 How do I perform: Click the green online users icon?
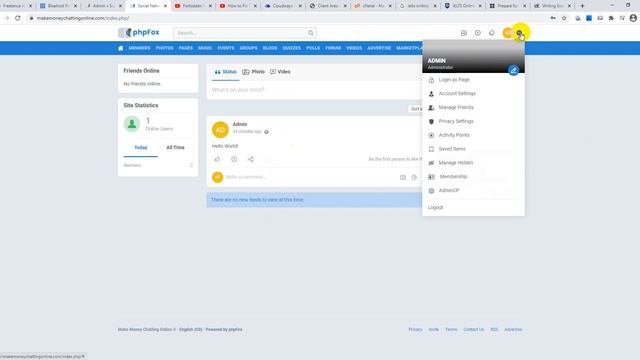[132, 124]
